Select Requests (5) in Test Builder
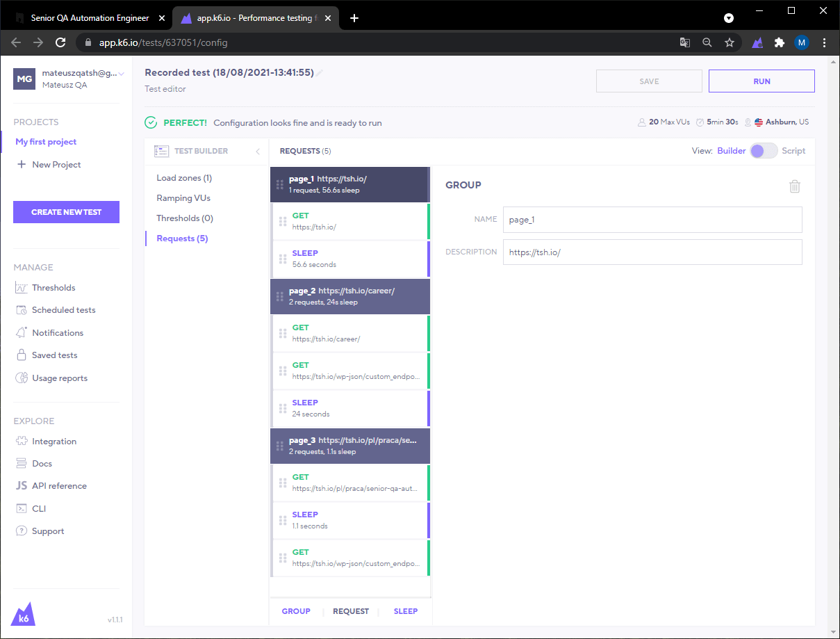 click(182, 238)
